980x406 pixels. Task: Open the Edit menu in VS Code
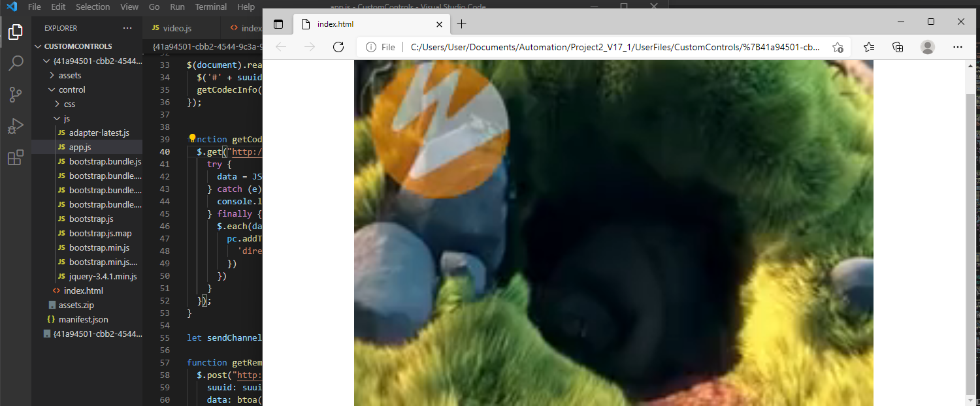(58, 7)
